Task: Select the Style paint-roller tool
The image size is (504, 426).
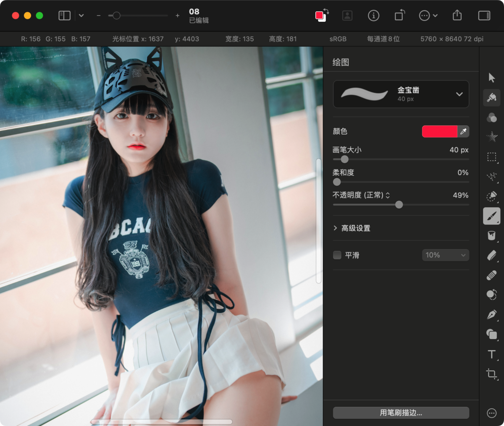Action: 492,97
